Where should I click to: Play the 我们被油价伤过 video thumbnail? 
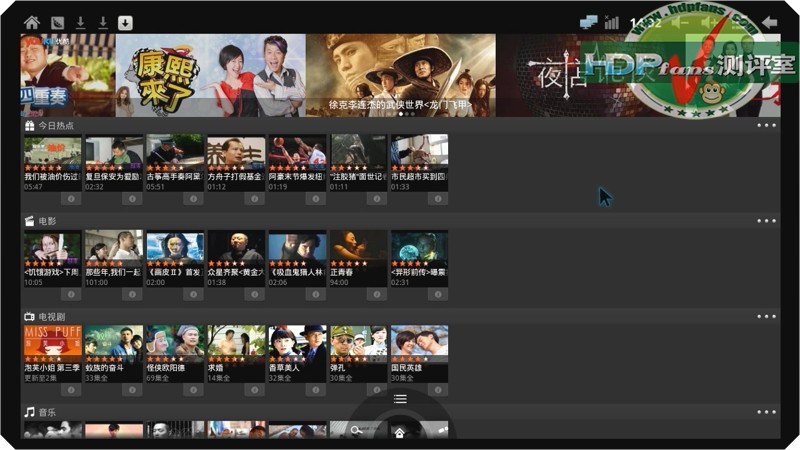tap(53, 152)
